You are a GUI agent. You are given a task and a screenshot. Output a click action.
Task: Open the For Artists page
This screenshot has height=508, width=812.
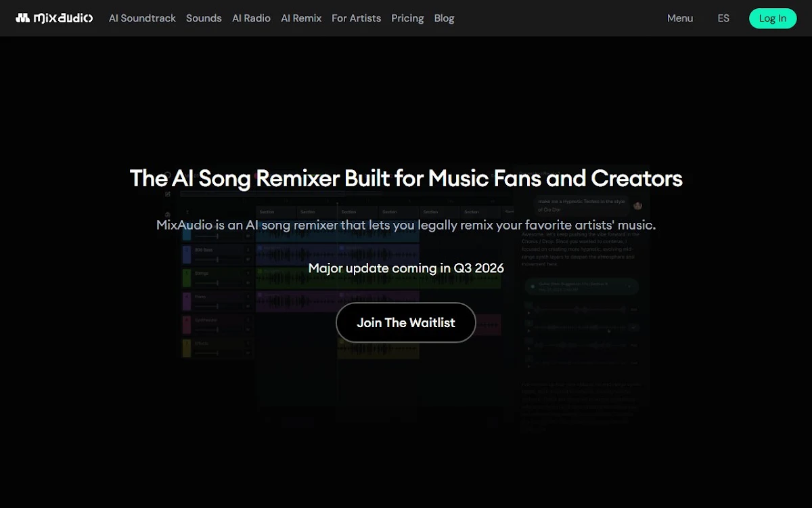356,18
